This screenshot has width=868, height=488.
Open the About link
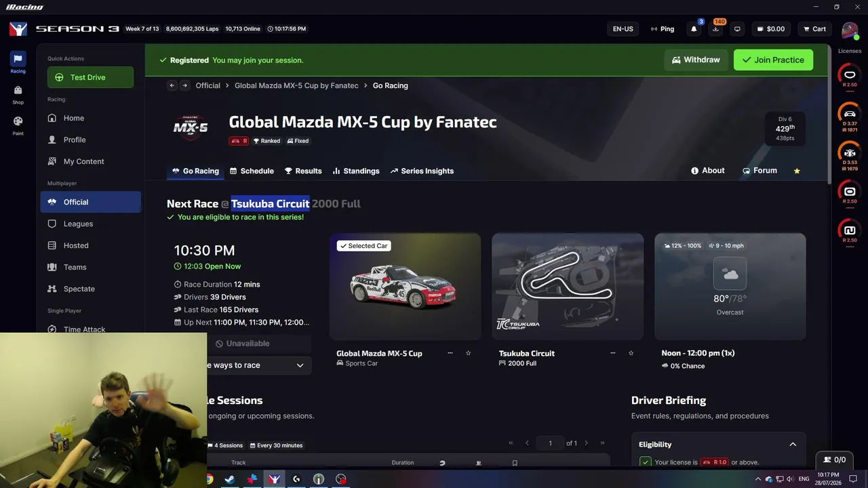point(707,171)
